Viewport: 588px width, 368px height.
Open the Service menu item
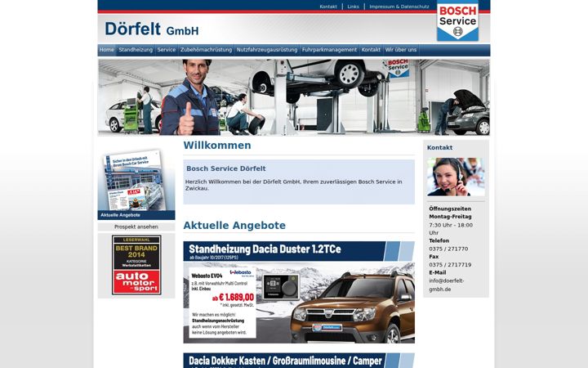point(167,50)
